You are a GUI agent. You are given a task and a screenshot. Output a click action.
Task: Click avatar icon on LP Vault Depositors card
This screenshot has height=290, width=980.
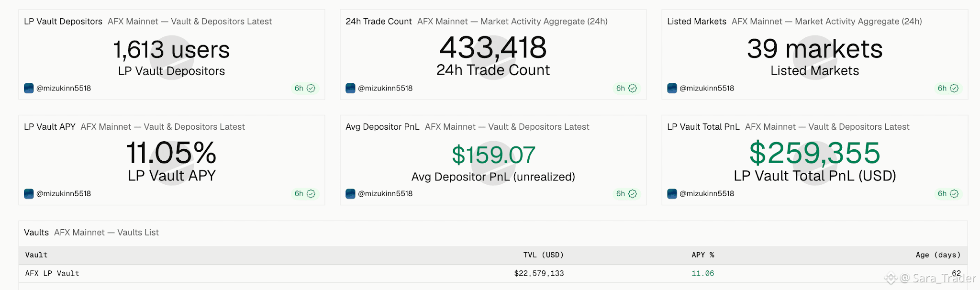(x=29, y=88)
